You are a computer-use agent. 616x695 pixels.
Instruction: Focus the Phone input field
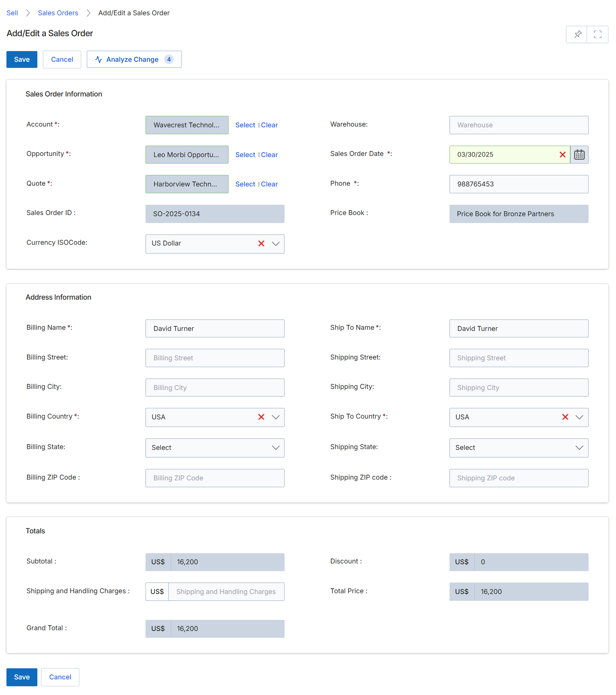pos(519,184)
